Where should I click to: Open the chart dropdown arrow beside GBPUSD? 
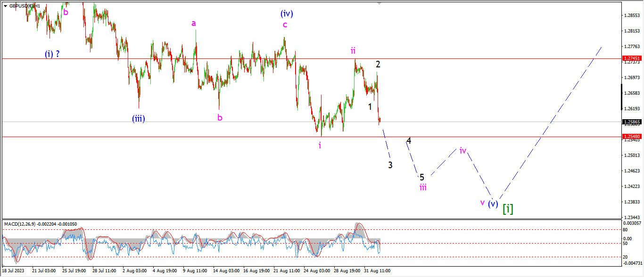pyautogui.click(x=5, y=6)
